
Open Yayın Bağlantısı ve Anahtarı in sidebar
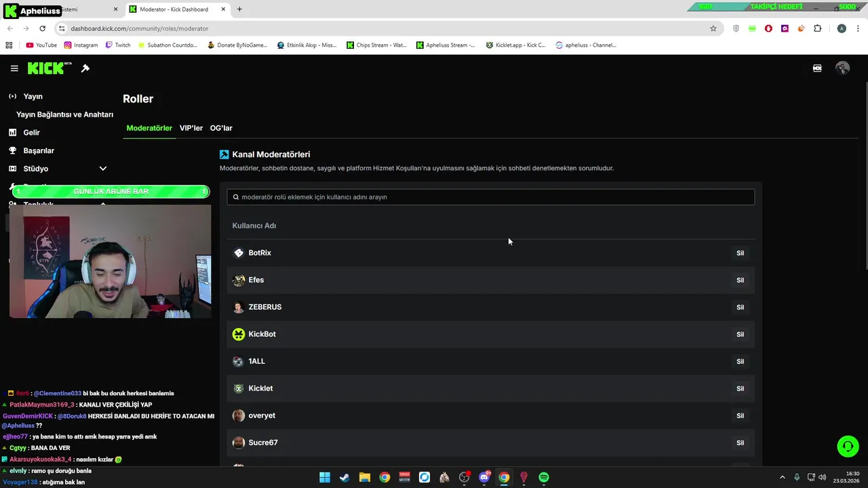[64, 115]
